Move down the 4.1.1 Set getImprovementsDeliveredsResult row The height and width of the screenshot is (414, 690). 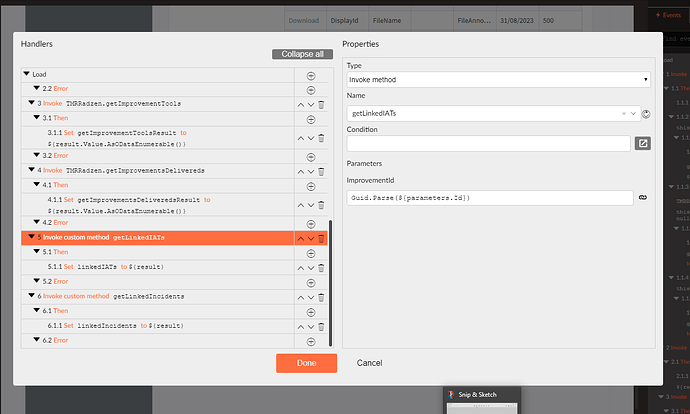point(311,205)
